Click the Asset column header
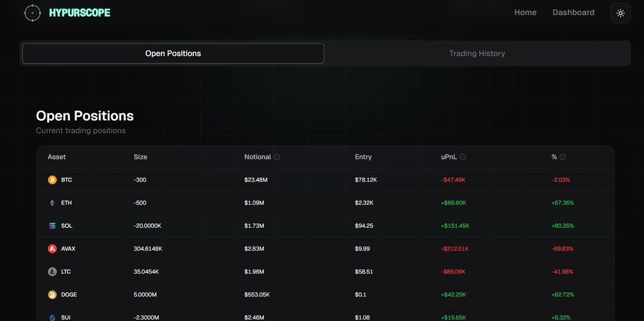 click(x=57, y=157)
